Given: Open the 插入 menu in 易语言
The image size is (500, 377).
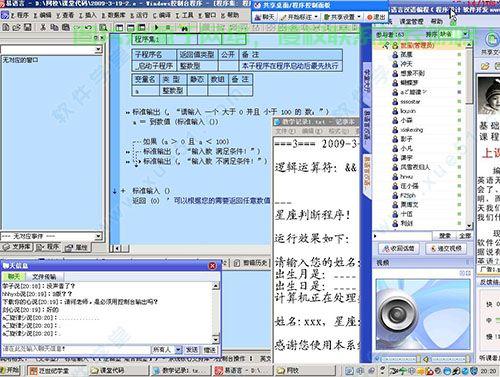Looking at the screenshot, I should pos(88,15).
